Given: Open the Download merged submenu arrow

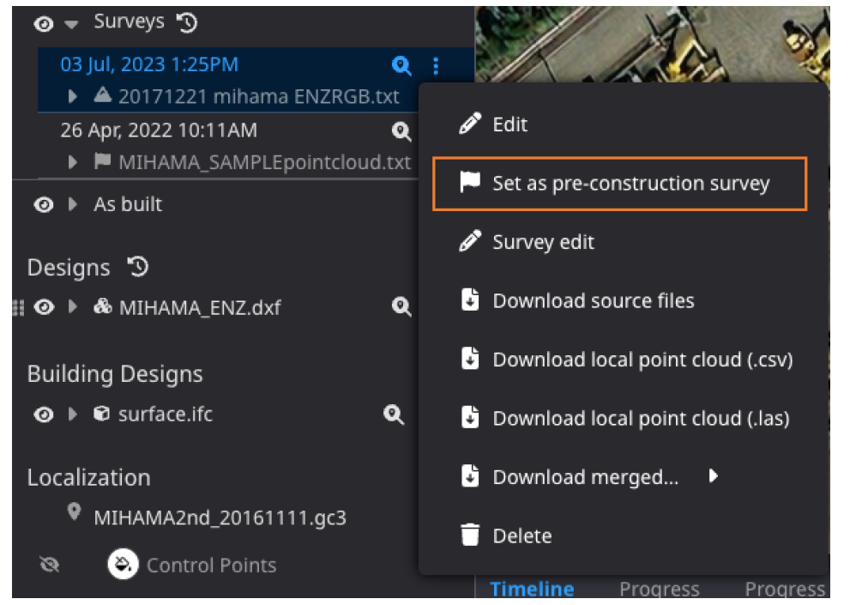Looking at the screenshot, I should (714, 476).
